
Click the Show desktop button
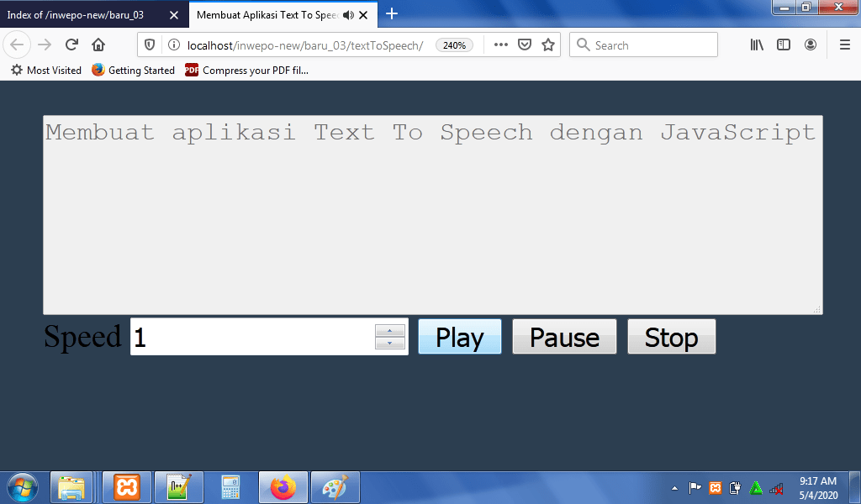[854, 487]
